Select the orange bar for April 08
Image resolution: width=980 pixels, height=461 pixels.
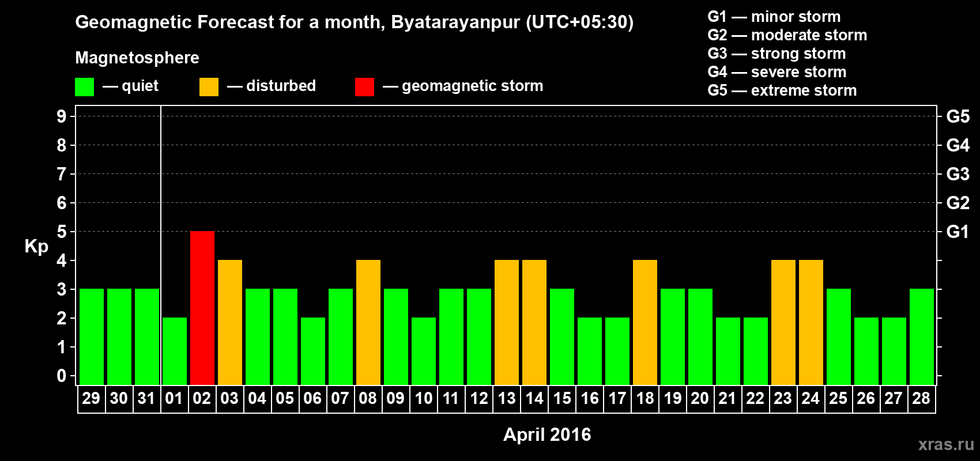pyautogui.click(x=368, y=322)
